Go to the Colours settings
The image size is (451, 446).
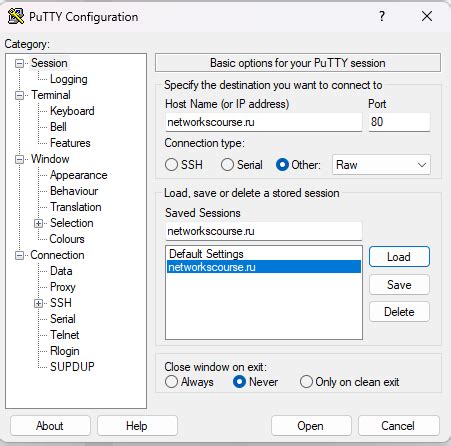click(67, 239)
